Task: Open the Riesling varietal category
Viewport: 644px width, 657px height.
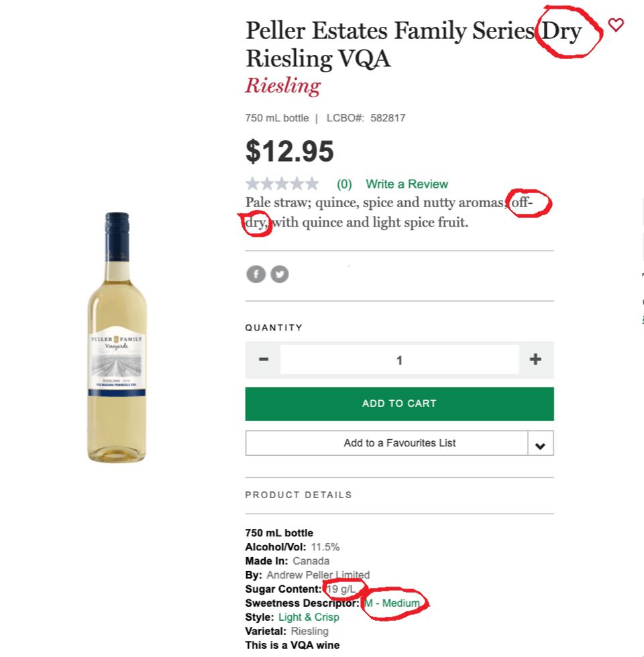Action: click(282, 86)
